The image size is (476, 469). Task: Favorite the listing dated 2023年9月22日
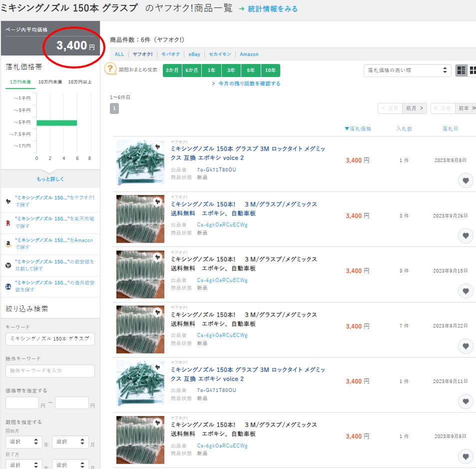point(466,346)
